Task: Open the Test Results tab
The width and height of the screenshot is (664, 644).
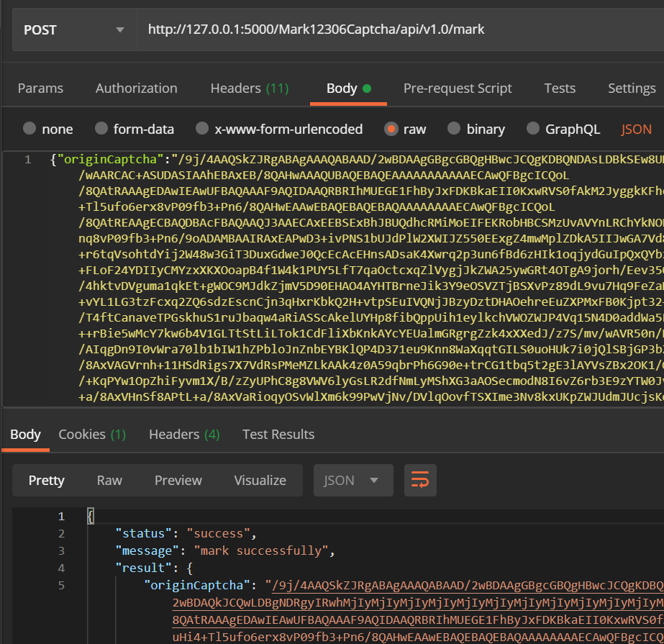Action: [x=278, y=435]
